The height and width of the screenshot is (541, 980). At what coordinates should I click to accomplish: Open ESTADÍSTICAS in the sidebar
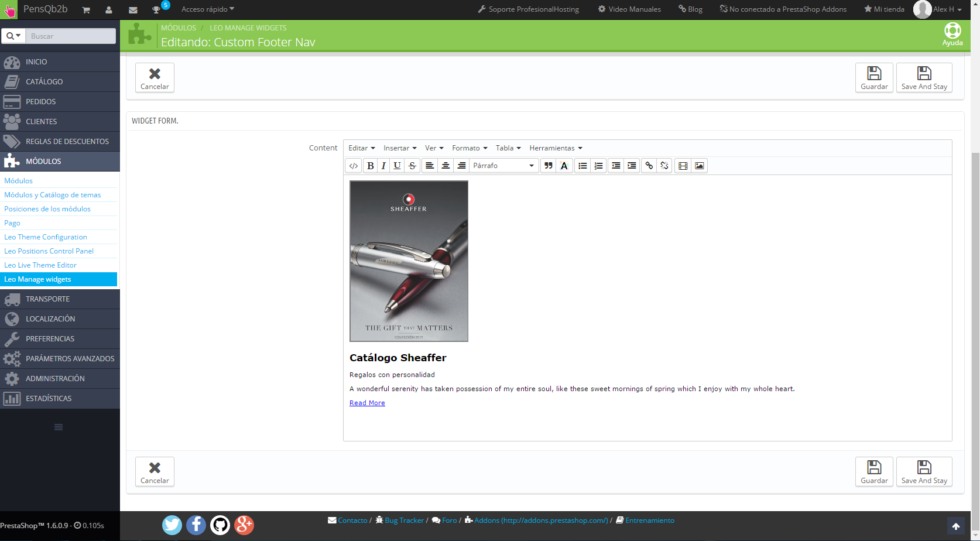pyautogui.click(x=60, y=399)
